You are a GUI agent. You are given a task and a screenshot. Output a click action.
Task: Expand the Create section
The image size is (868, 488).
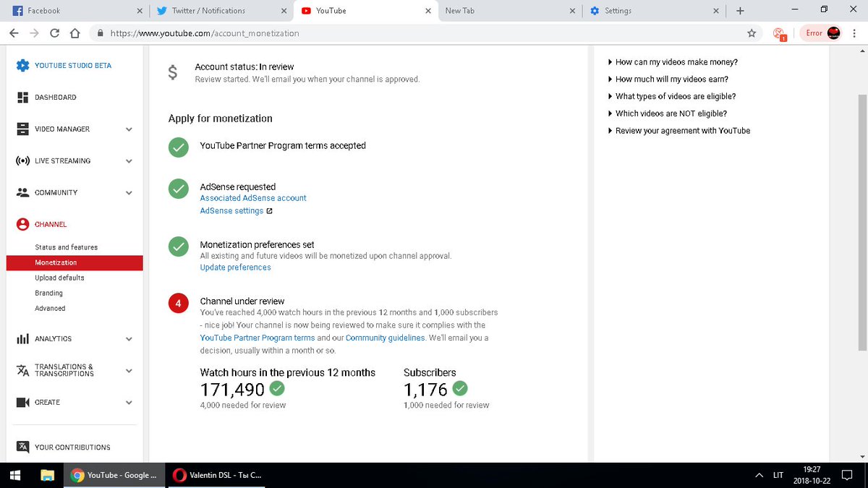(x=129, y=403)
